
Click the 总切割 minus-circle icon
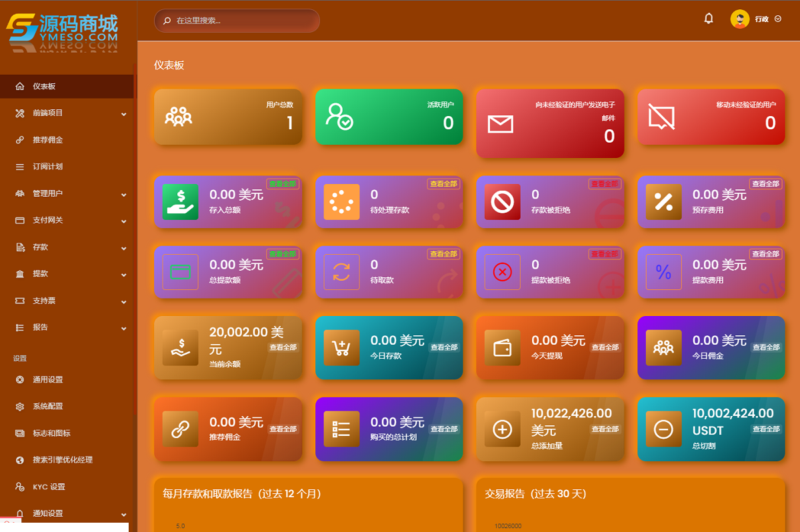(664, 429)
